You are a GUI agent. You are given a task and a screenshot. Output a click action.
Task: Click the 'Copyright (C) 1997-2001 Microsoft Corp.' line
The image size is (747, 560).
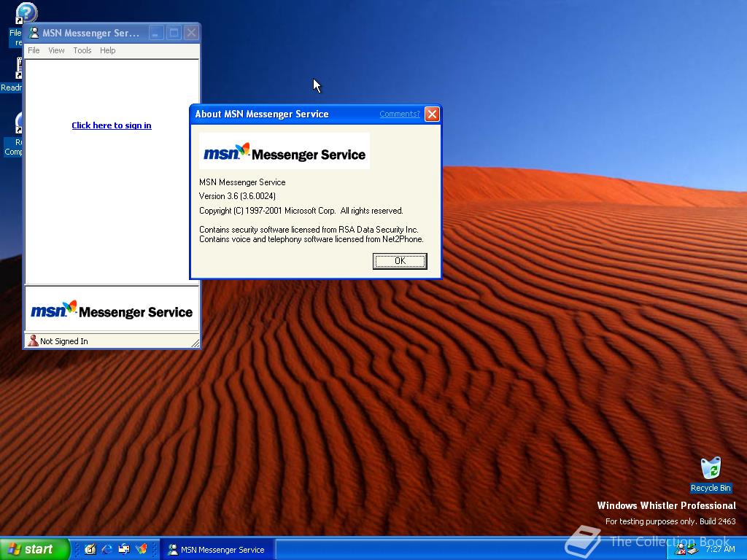301,211
